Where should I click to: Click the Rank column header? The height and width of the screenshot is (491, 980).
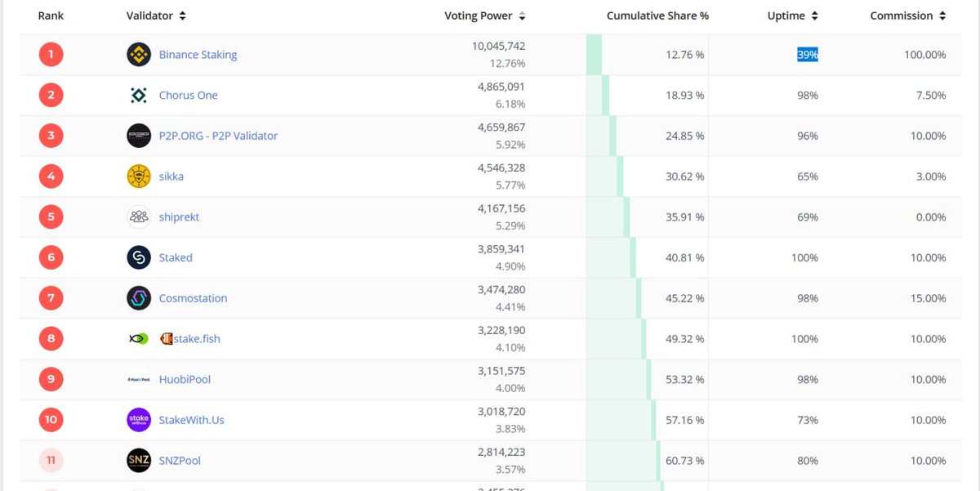[51, 16]
